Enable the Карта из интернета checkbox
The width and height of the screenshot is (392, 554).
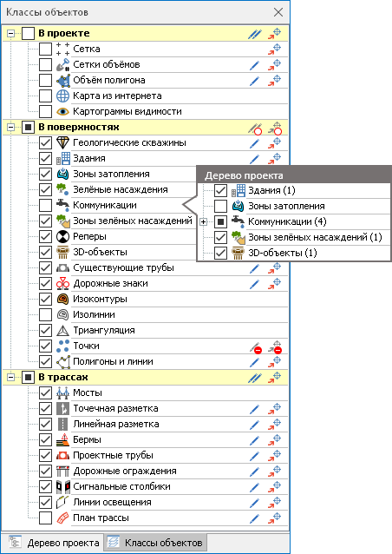click(45, 96)
